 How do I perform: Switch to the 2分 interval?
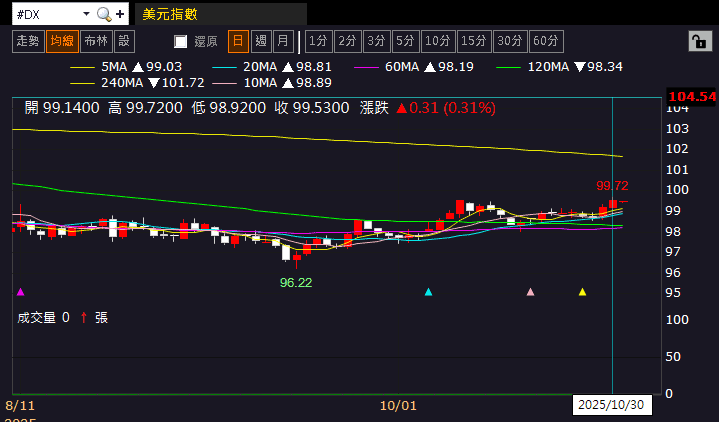[348, 41]
